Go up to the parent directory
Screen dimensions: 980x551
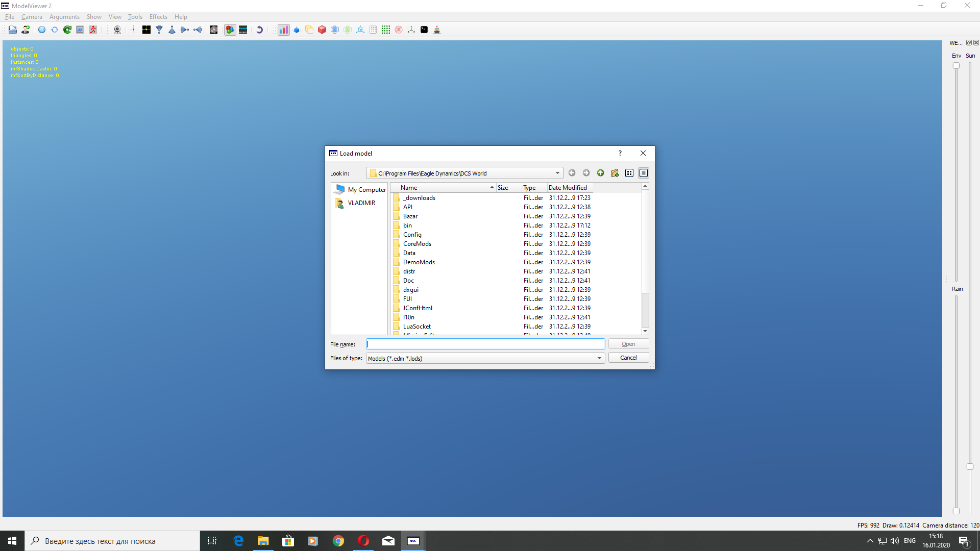click(x=601, y=173)
